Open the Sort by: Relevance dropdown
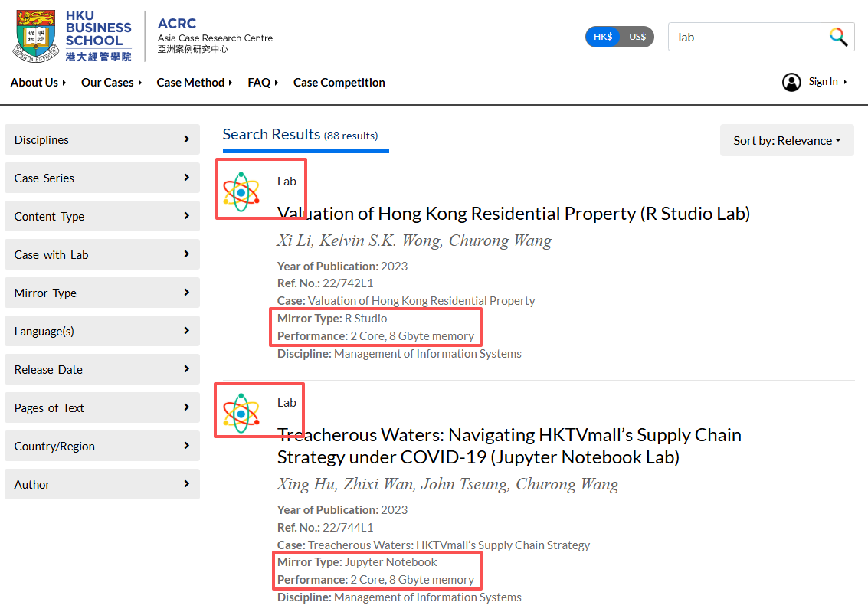868x612 pixels. (x=787, y=140)
